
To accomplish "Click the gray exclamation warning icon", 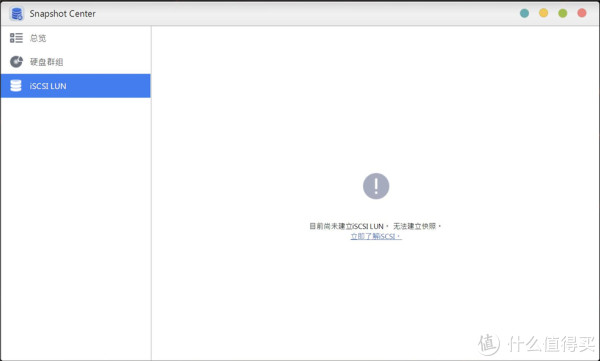I will (x=376, y=186).
